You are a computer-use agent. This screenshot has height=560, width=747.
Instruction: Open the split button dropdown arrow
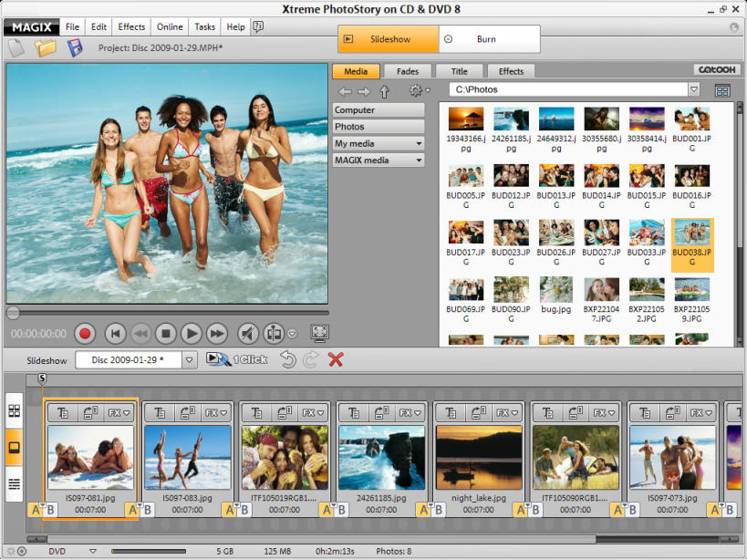[292, 334]
